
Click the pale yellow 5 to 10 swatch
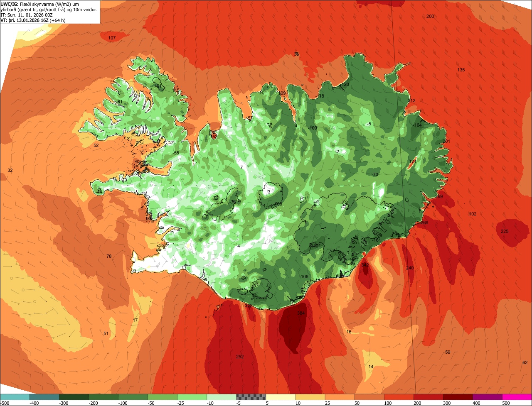(281, 396)
